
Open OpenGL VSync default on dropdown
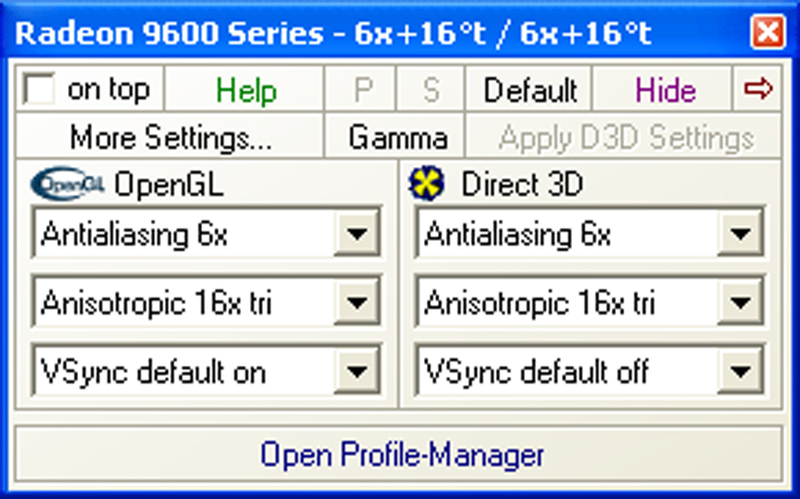tap(357, 371)
